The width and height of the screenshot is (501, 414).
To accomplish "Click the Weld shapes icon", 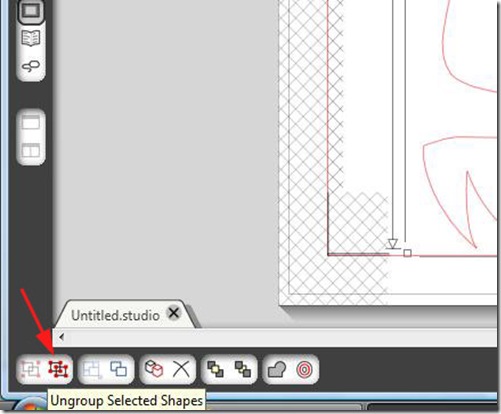I will tap(277, 369).
